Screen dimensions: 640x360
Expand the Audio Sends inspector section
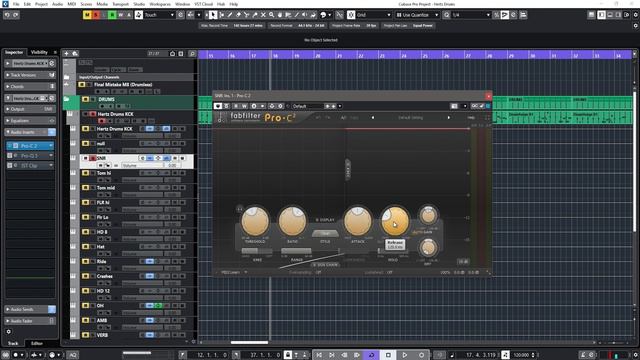29,309
